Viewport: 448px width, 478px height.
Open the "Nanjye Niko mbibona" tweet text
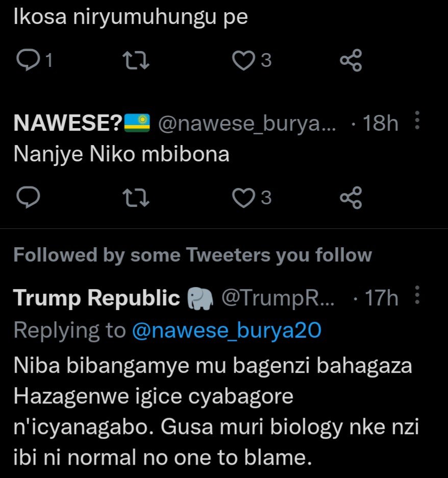point(121,155)
